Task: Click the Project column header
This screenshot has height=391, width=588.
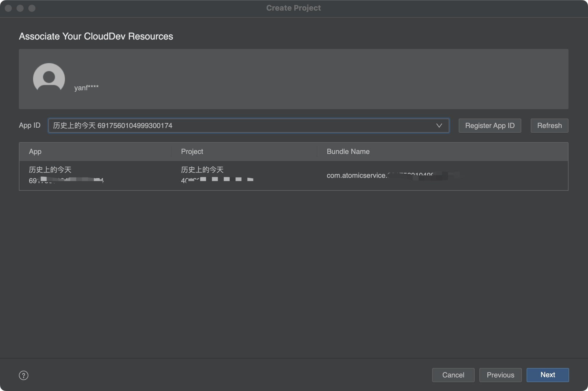Action: pos(192,152)
